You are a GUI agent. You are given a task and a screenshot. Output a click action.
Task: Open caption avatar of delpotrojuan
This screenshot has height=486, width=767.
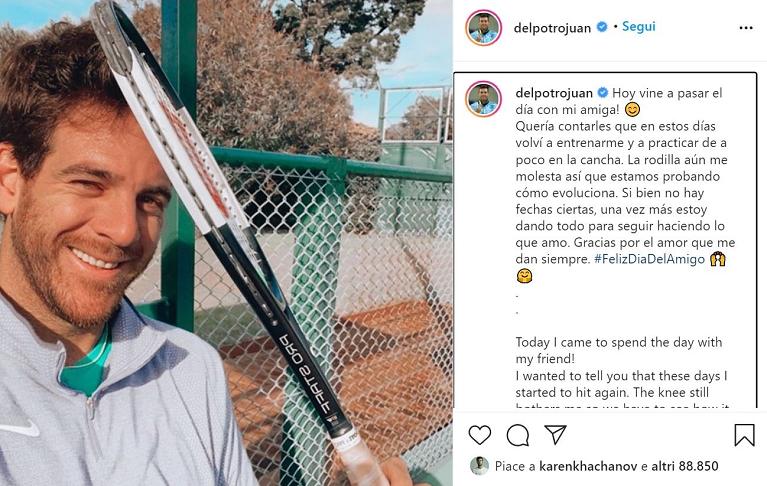(483, 99)
